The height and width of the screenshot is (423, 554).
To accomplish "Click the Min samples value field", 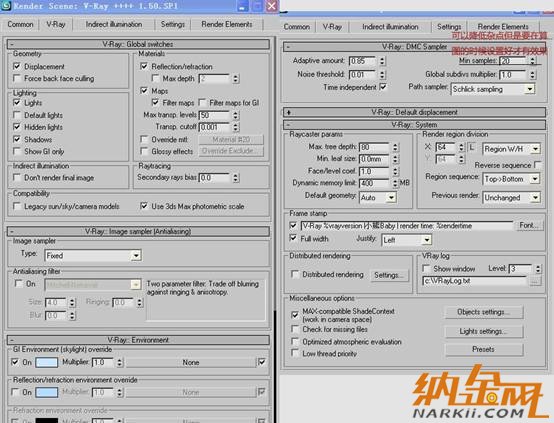I will 513,61.
